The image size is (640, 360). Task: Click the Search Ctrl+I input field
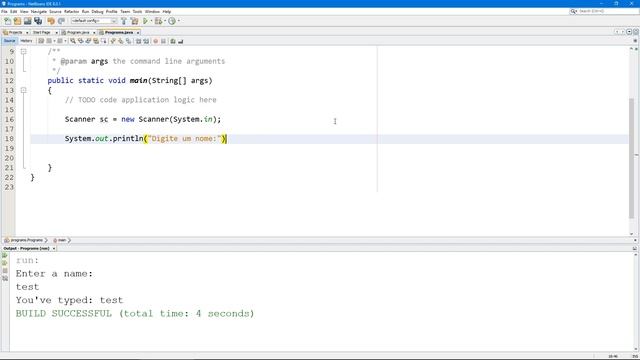(x=607, y=11)
